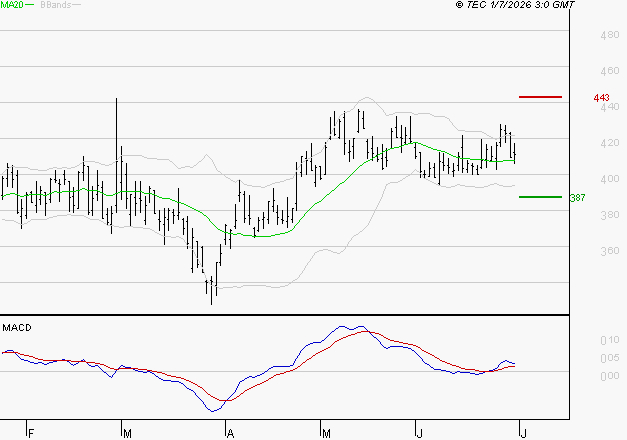Click the 420 price axis label

(610, 143)
